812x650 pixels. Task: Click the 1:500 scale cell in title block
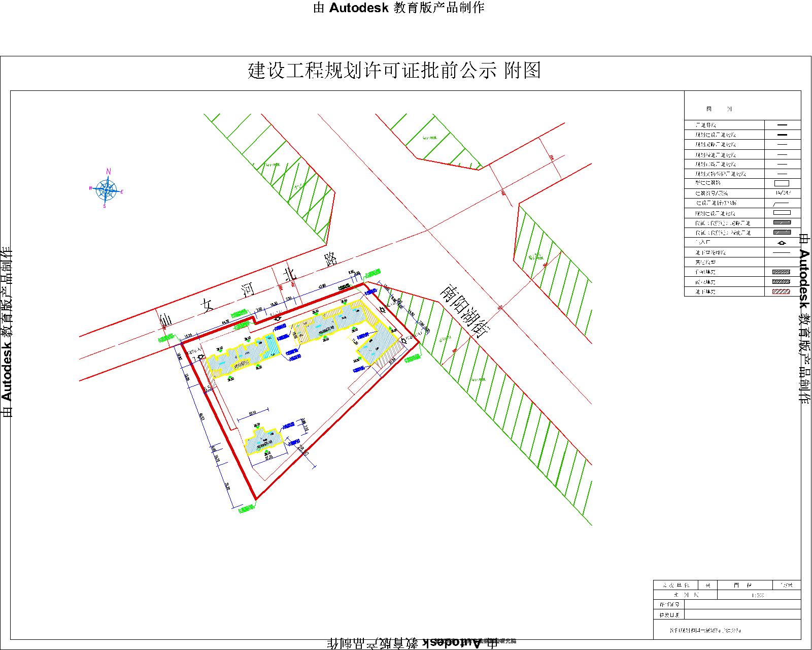[758, 595]
